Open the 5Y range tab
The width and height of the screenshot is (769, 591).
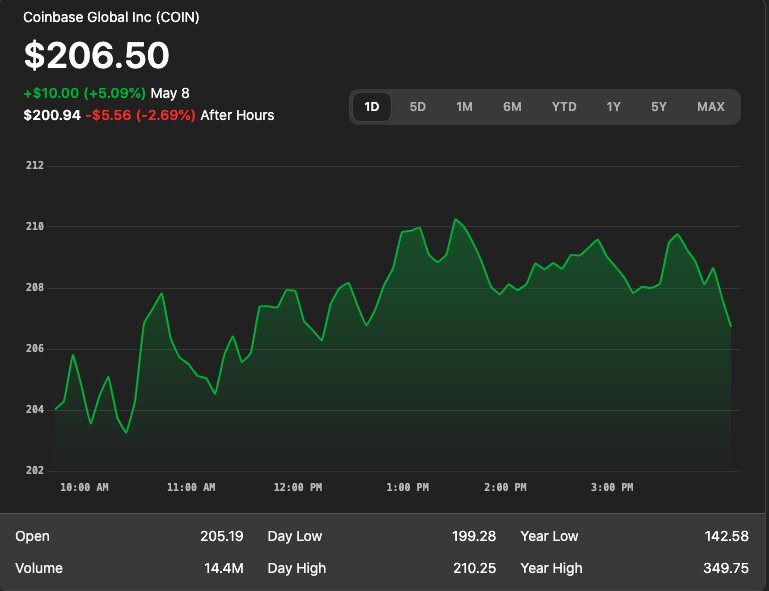659,107
